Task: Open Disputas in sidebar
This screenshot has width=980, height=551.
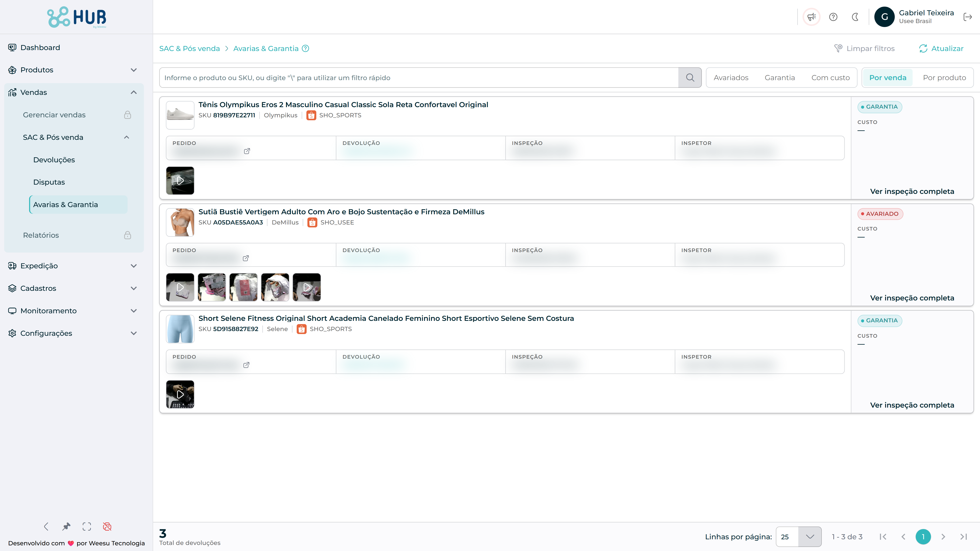Action: [x=78, y=182]
